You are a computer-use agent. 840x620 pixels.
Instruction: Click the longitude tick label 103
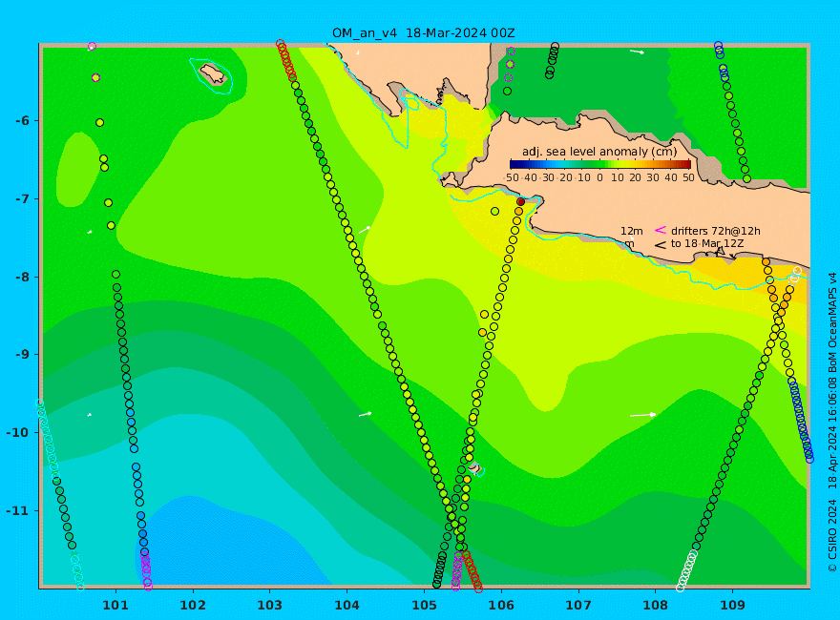tap(269, 606)
